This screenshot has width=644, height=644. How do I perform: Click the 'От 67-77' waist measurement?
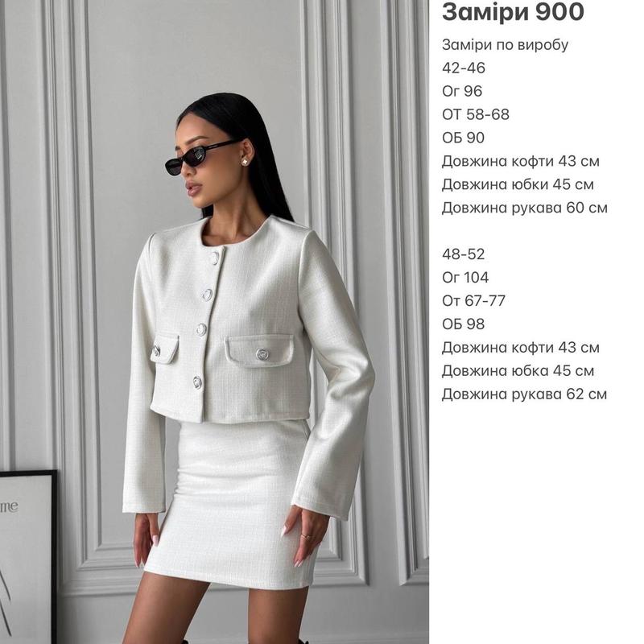coord(473,301)
